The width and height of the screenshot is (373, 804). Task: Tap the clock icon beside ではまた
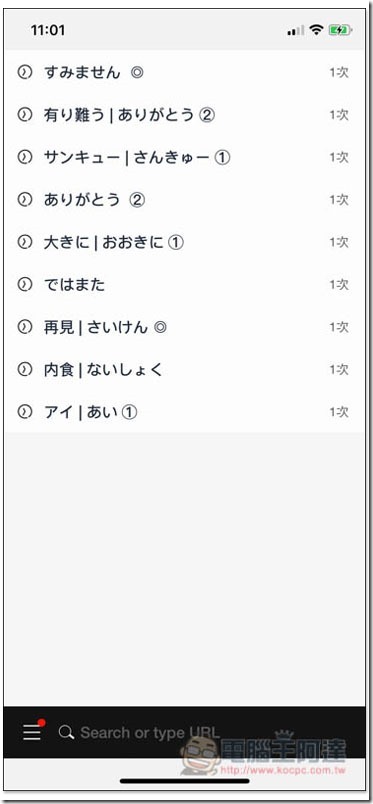(24, 284)
